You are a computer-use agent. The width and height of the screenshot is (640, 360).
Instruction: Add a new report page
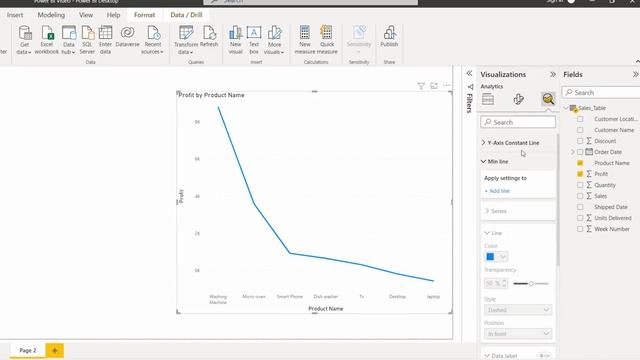click(55, 350)
